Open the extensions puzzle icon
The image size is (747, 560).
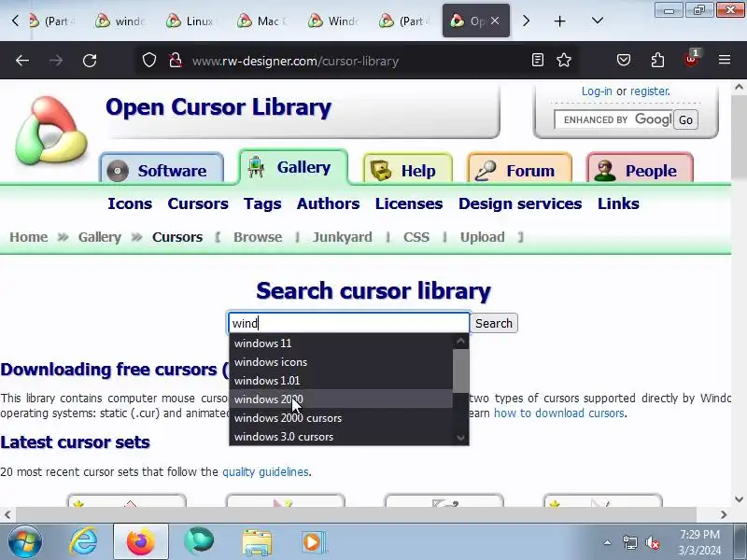click(x=657, y=60)
